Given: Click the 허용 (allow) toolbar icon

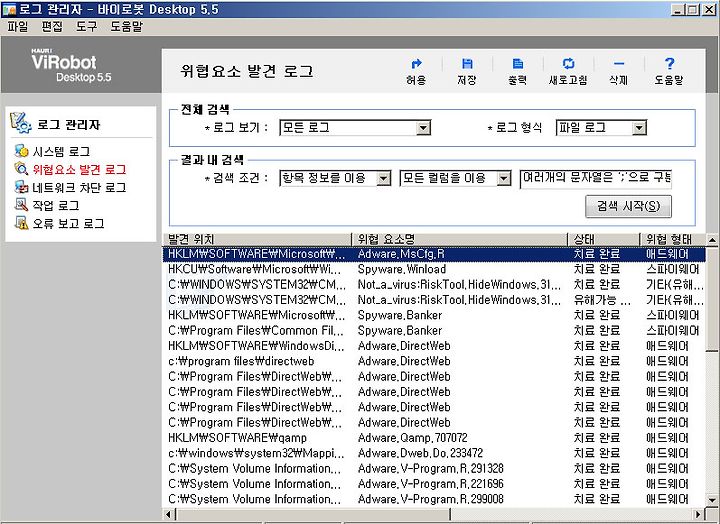Looking at the screenshot, I should pyautogui.click(x=416, y=64).
